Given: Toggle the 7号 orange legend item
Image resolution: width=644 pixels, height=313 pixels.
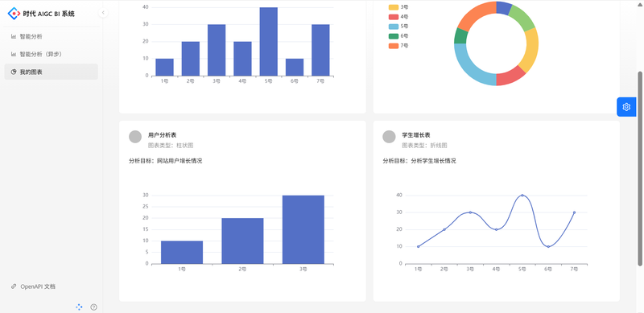Looking at the screenshot, I should click(x=398, y=46).
